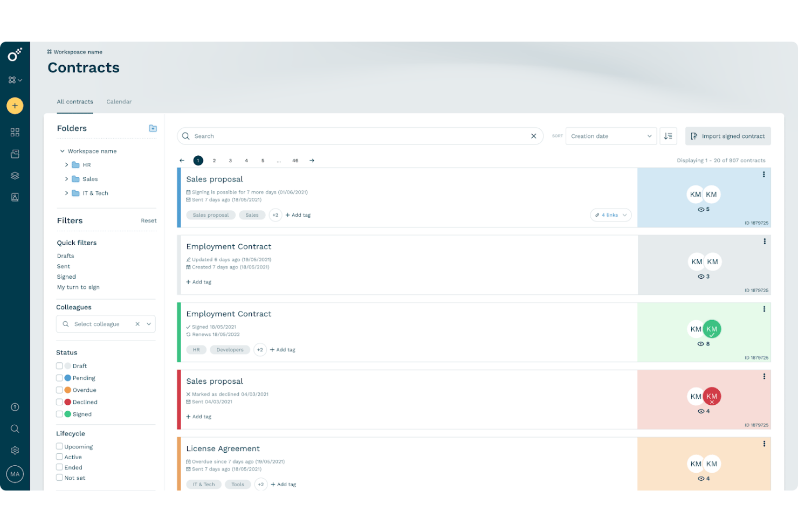Open the Creation date sort dropdown
This screenshot has height=532, width=798.
coord(611,136)
